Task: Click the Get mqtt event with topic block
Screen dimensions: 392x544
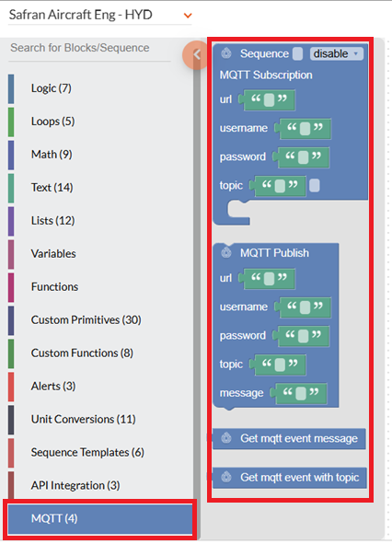Action: coord(289,478)
